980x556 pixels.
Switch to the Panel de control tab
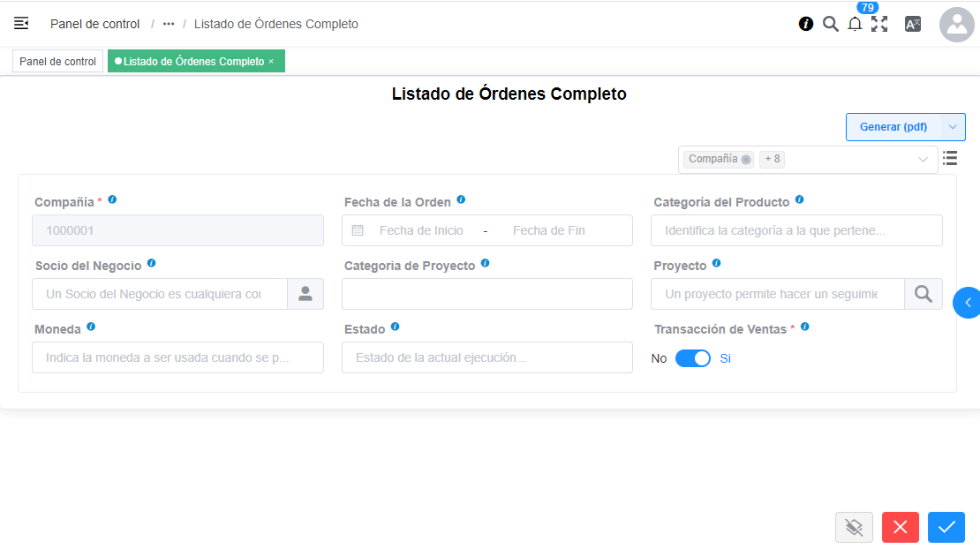(57, 61)
